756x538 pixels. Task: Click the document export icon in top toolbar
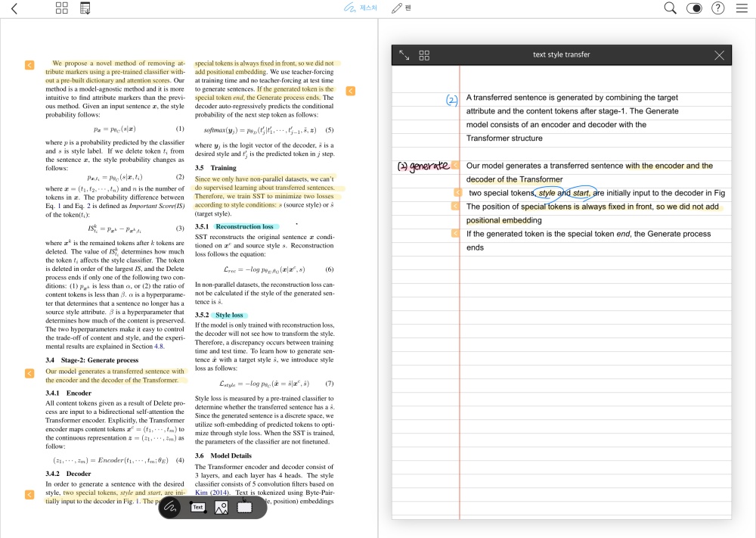tap(85, 9)
